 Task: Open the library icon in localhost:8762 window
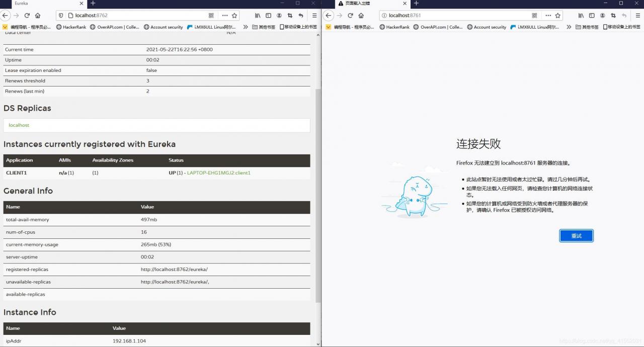pyautogui.click(x=258, y=16)
